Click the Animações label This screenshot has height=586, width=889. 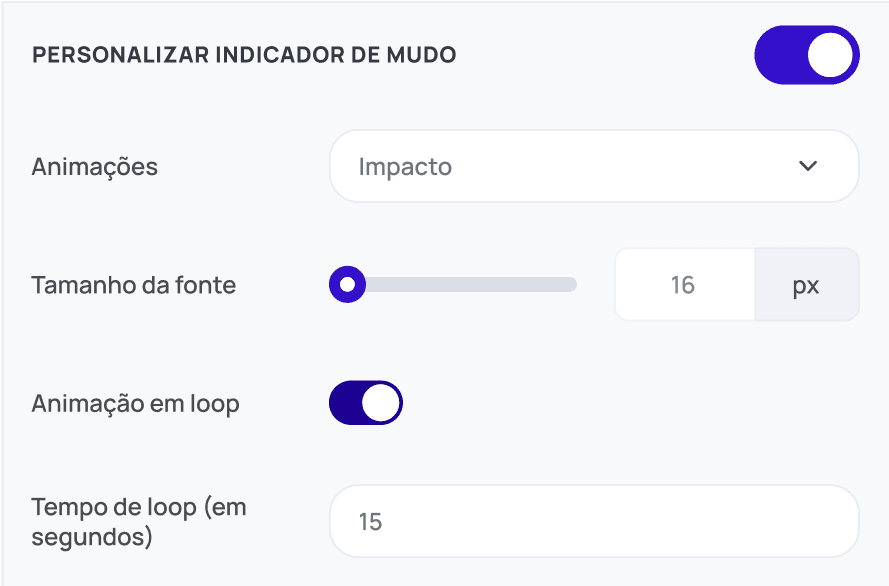tap(95, 167)
